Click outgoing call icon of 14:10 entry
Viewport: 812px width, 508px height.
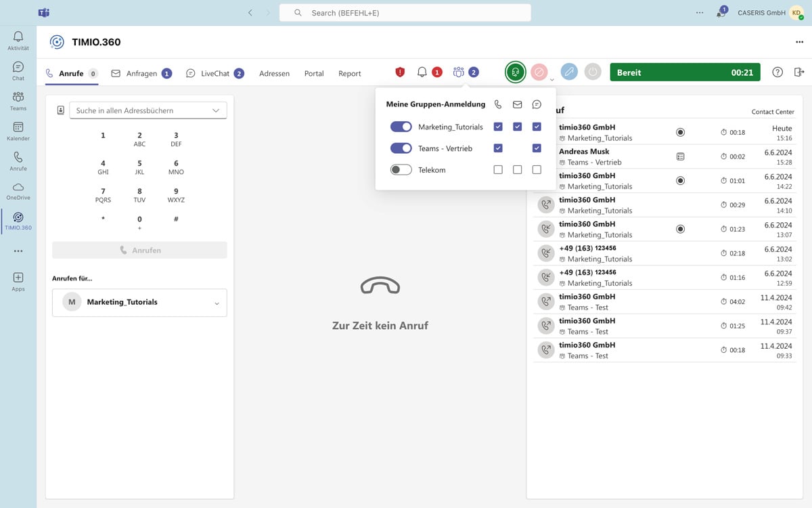pyautogui.click(x=546, y=205)
